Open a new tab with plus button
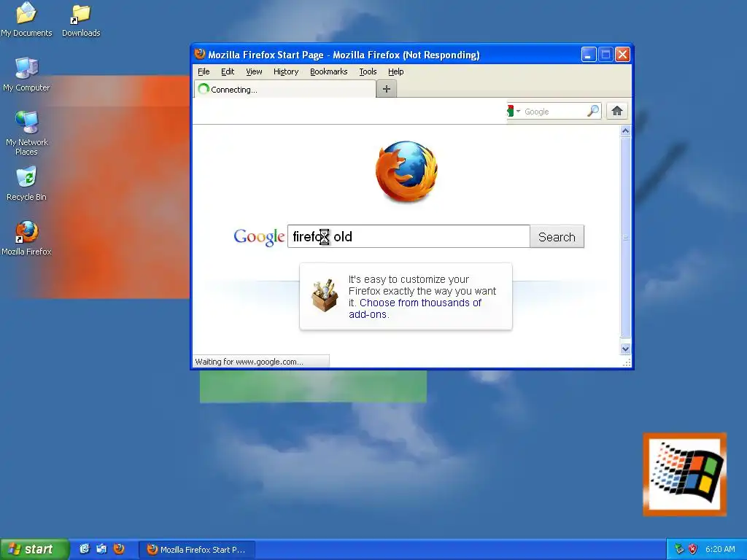Screen dimensions: 747x560 [x=387, y=89]
